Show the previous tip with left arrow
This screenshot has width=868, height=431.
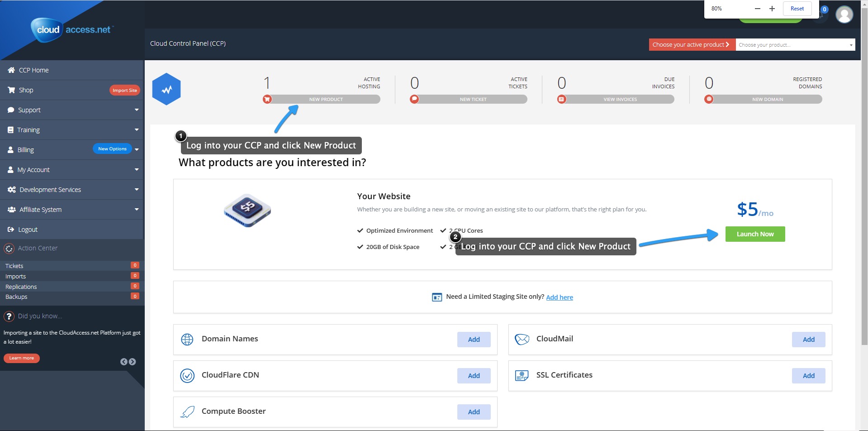coord(124,362)
